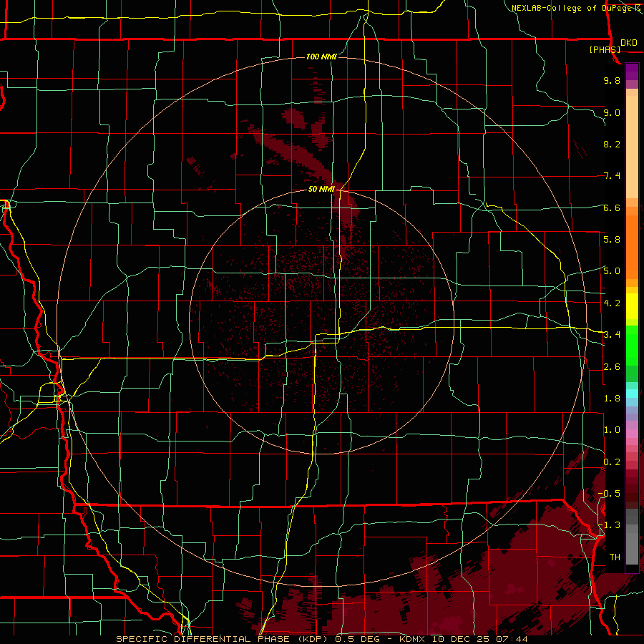Click the 9.8 value on the color scale
Screen dimensions: 644x644
pos(612,80)
